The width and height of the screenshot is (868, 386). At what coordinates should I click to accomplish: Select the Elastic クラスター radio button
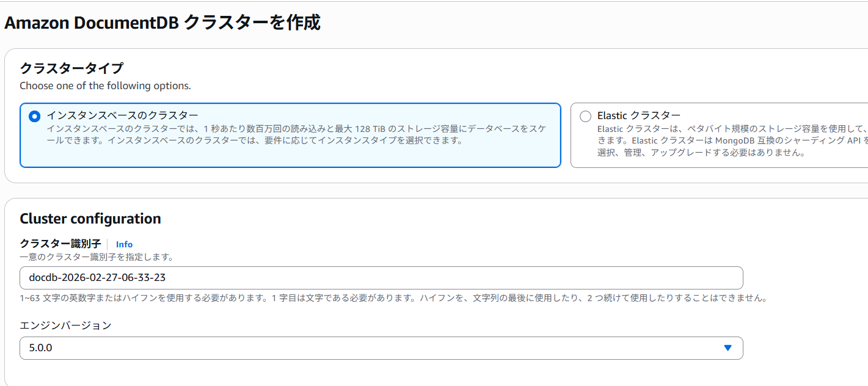click(x=585, y=115)
